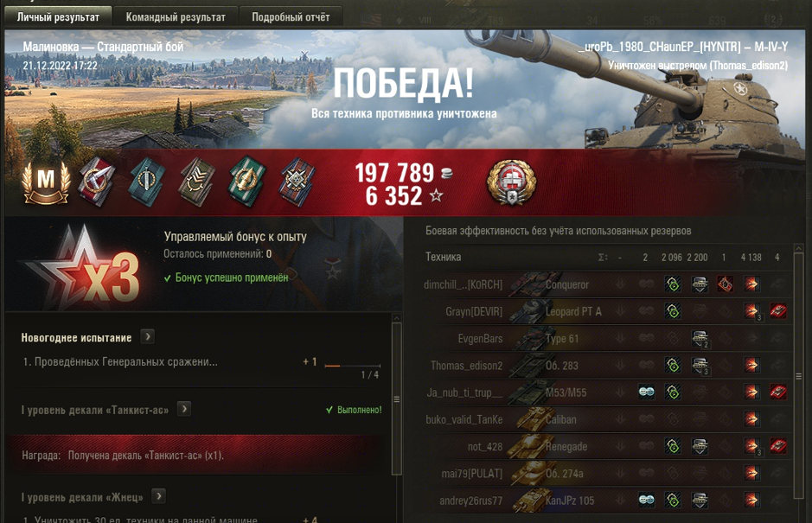Click spotted binoculars icon in M53/M55 row
This screenshot has height=523, width=812.
coord(646,392)
